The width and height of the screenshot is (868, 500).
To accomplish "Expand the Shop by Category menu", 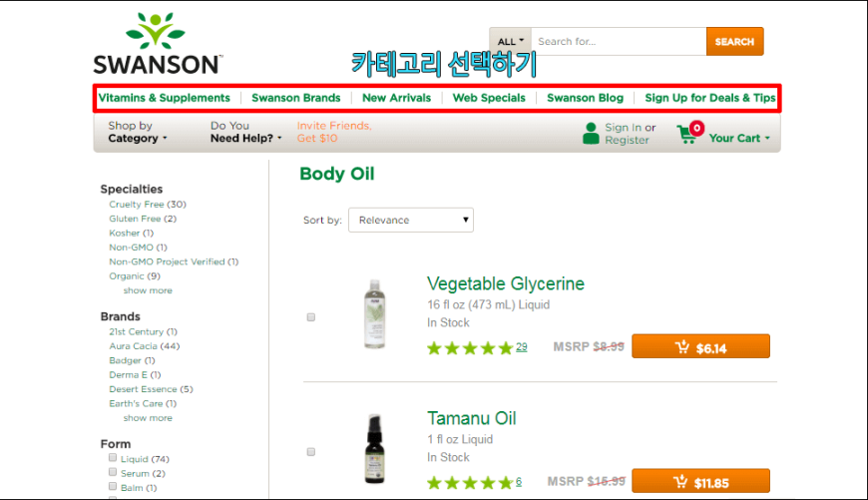I will pyautogui.click(x=138, y=133).
